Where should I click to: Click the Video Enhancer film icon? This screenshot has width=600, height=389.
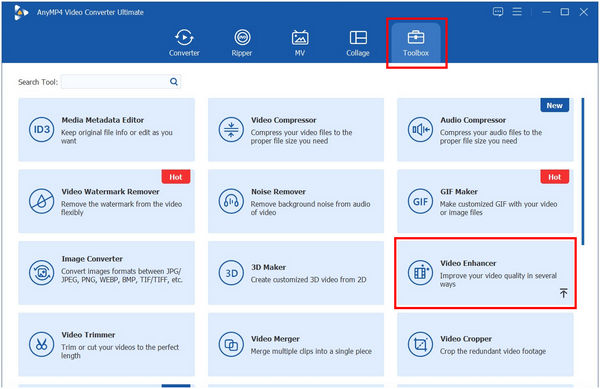[420, 273]
